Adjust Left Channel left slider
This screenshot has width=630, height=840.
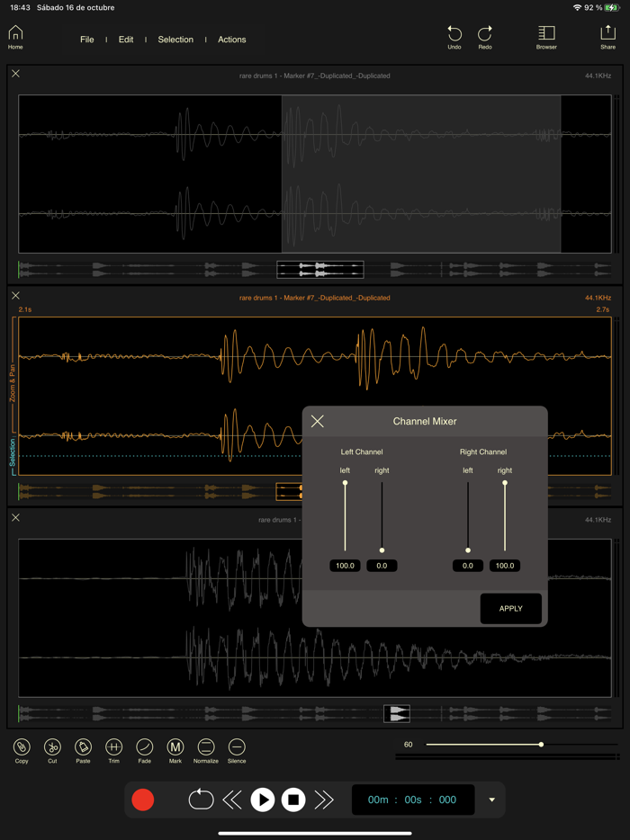pyautogui.click(x=345, y=516)
